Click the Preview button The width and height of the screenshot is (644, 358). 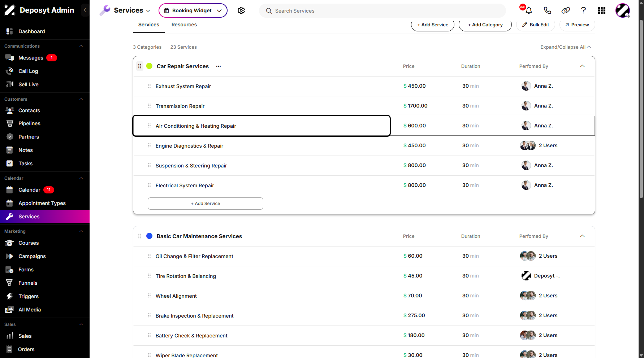(x=577, y=25)
